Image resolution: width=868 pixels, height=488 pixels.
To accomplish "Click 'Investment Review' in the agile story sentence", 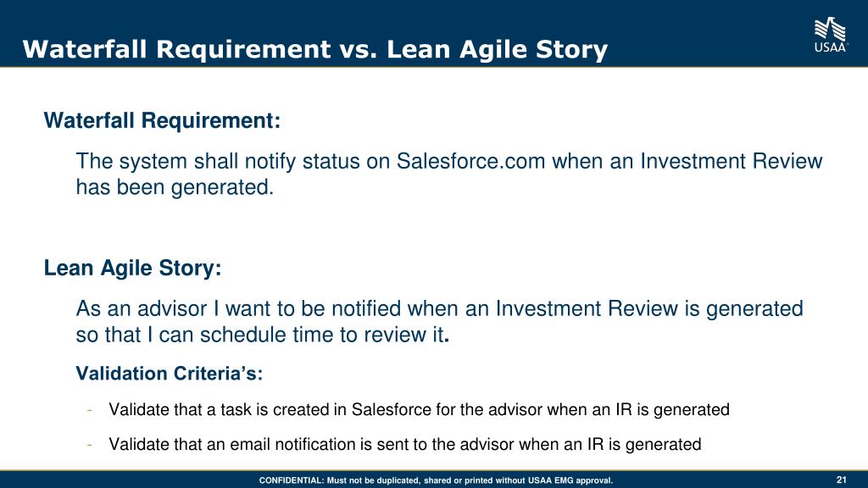I will [587, 308].
